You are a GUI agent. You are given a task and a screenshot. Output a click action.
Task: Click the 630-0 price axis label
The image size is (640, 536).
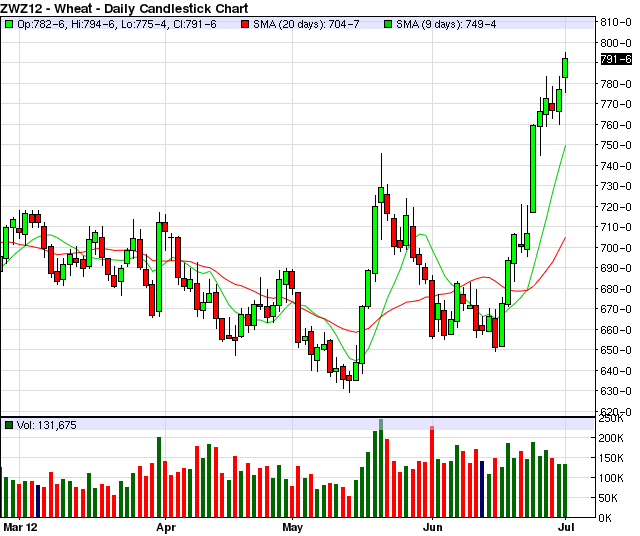616,391
